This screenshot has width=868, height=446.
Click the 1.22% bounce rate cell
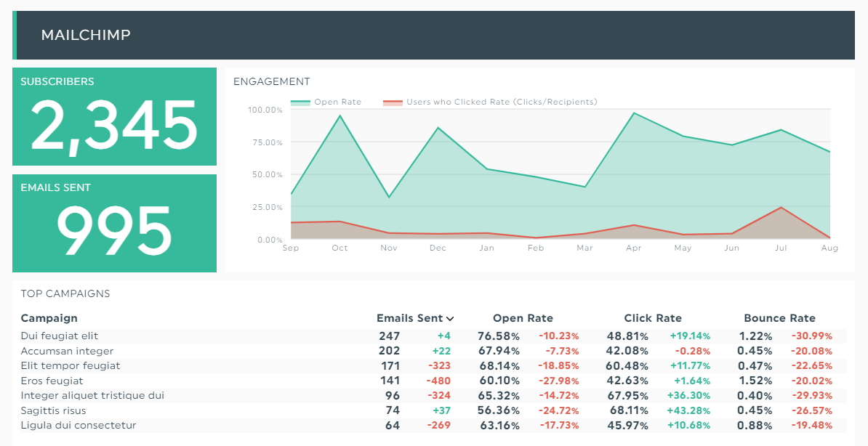(755, 336)
